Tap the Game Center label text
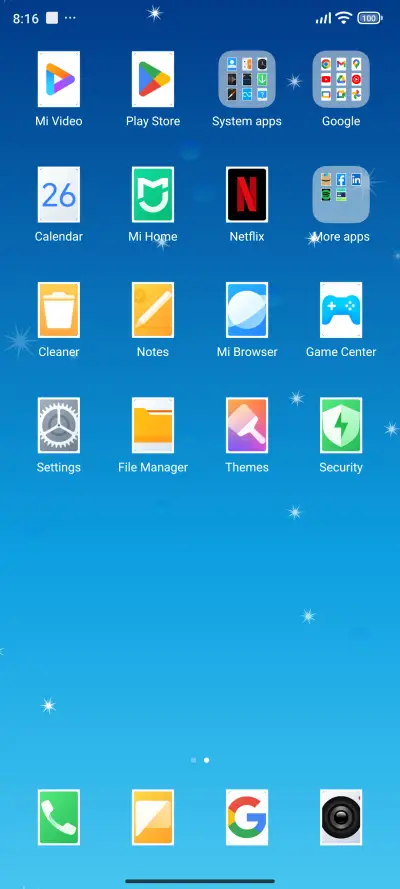Screen dimensions: 400x889 341,352
